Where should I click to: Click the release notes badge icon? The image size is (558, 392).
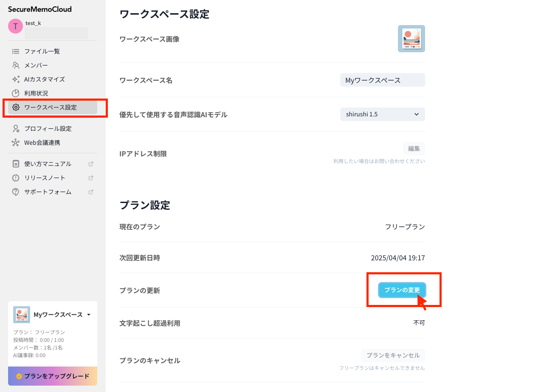16,178
